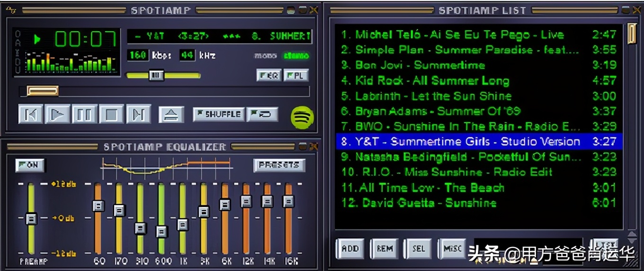This screenshot has width=644, height=271.
Task: Pause playback with the pause button
Action: click(x=84, y=114)
